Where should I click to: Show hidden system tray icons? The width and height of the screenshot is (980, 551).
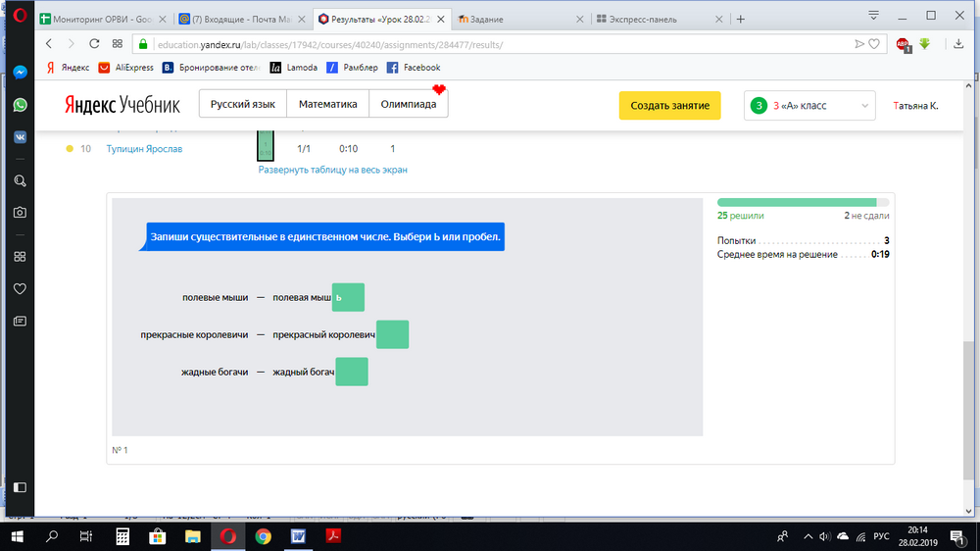tap(807, 536)
